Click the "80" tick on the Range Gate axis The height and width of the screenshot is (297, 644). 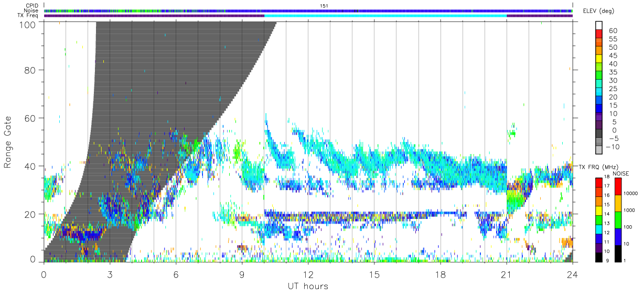(x=30, y=70)
